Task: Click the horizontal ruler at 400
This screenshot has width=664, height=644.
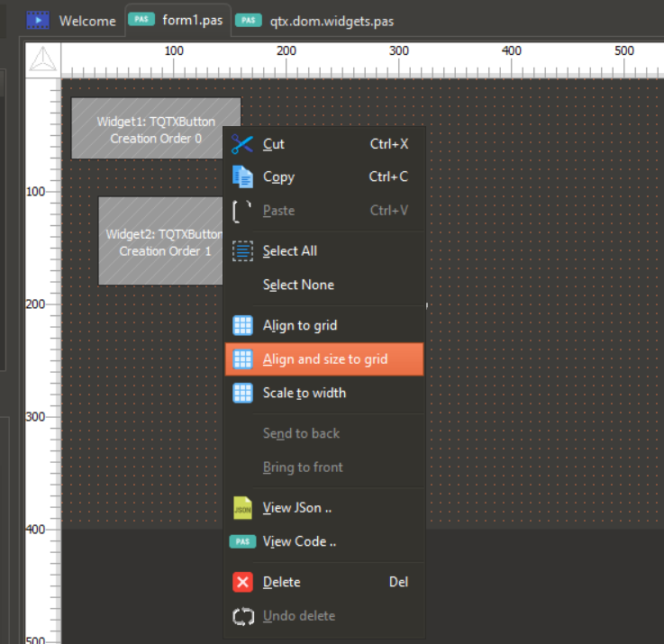Action: click(x=511, y=61)
